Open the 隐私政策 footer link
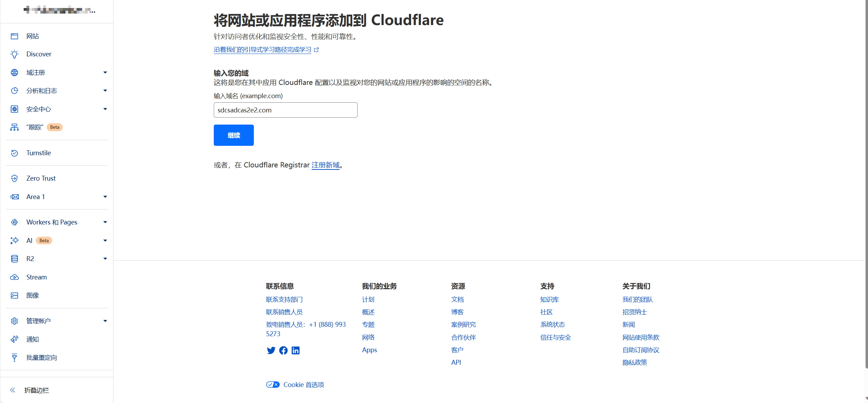Screen dimensions: 868x403 (x=635, y=363)
